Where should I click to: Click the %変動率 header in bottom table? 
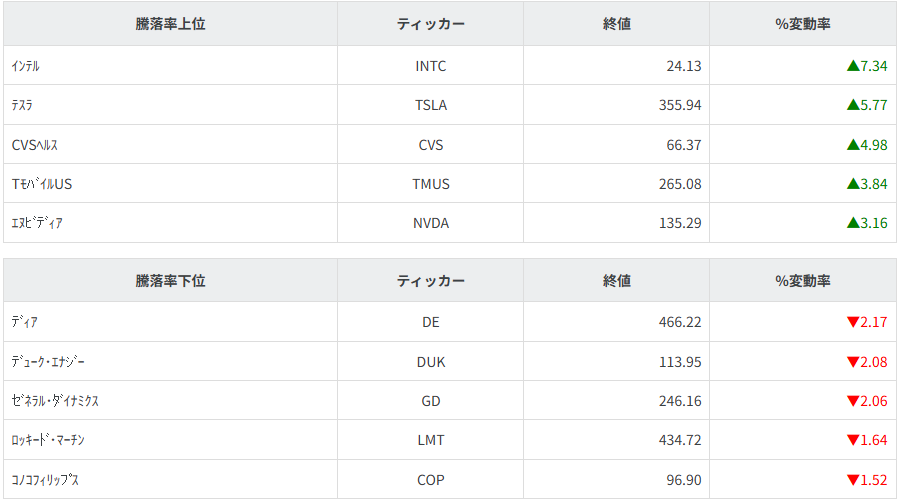pyautogui.click(x=803, y=281)
